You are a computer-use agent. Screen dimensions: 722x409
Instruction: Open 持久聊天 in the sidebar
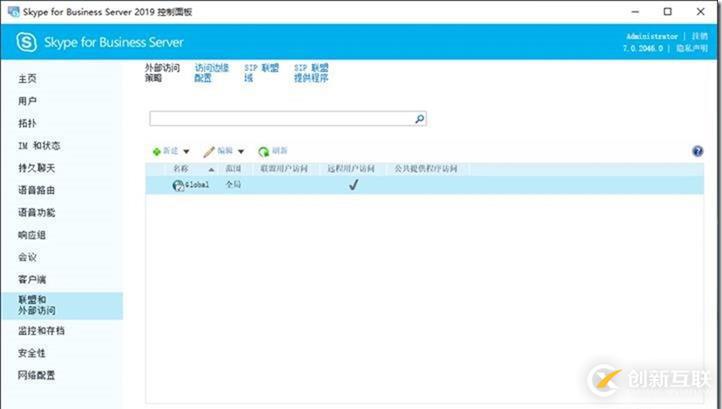pos(36,168)
